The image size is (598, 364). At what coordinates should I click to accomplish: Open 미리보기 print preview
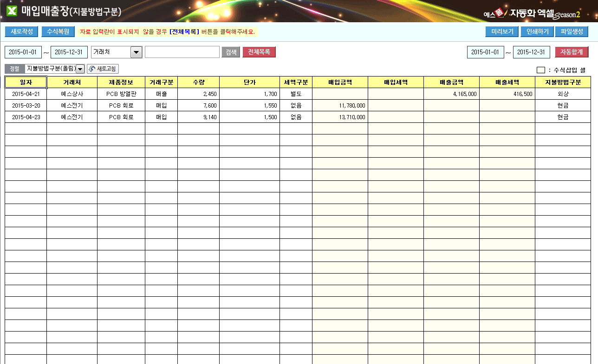(x=502, y=32)
